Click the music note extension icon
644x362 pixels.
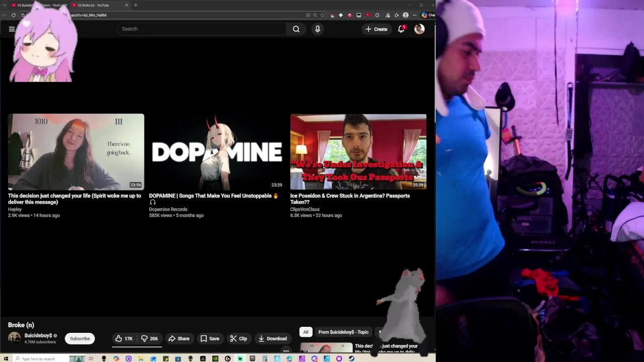coord(388,15)
